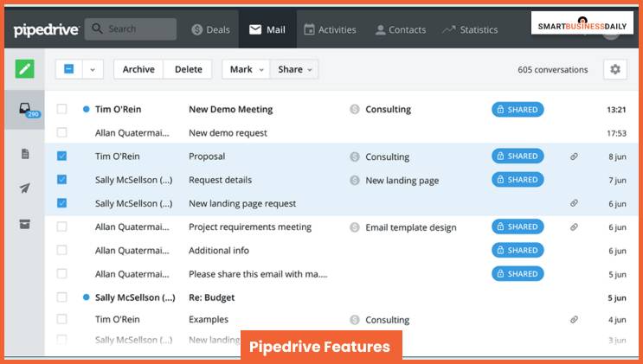
Task: Check the Please share this email row checkbox
Action: (61, 274)
